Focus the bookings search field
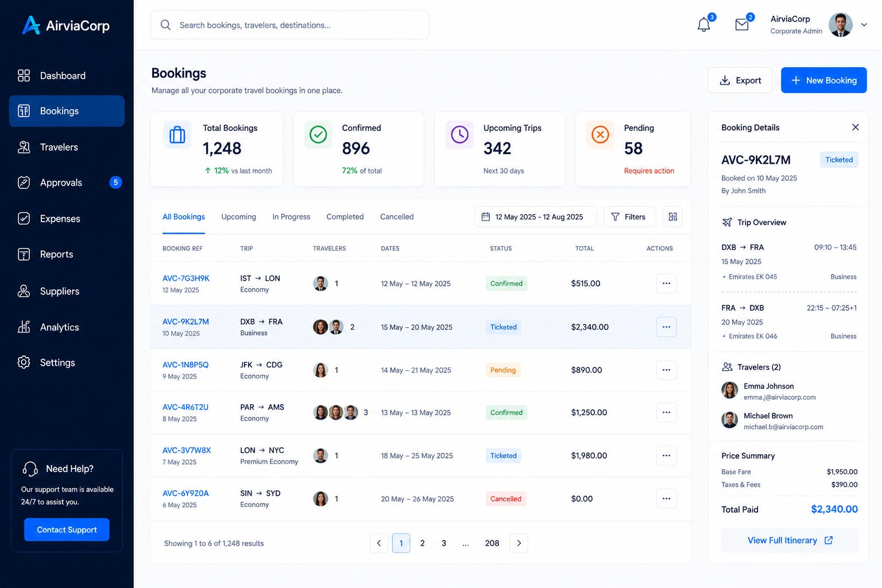 click(289, 25)
